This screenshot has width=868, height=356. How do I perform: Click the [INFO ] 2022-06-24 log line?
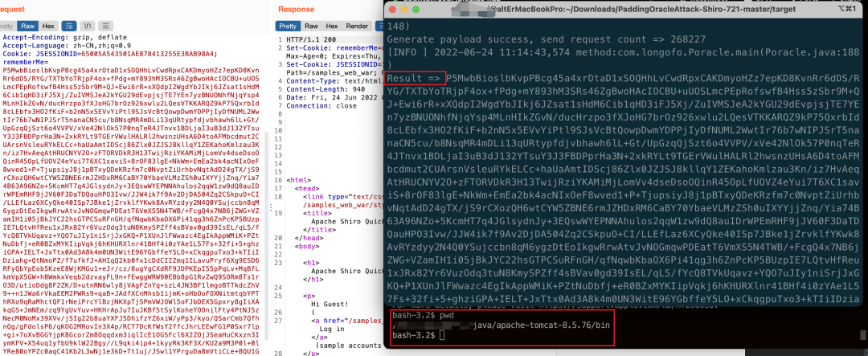623,52
